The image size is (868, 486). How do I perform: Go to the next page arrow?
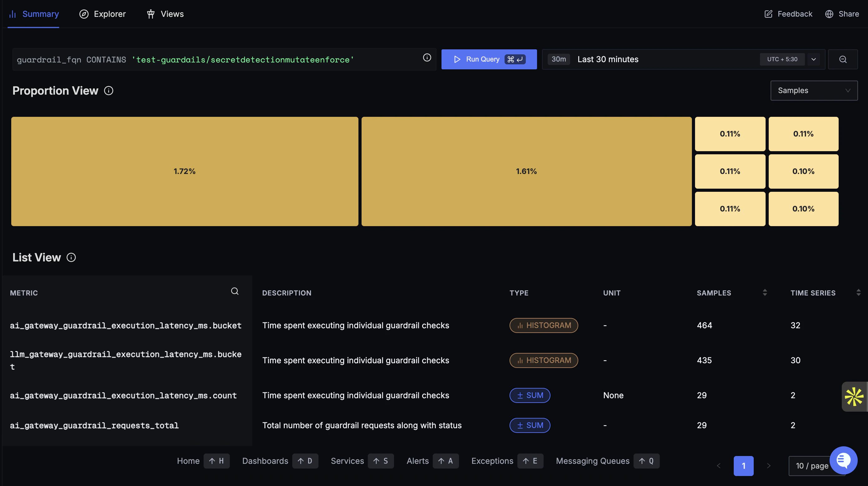769,466
